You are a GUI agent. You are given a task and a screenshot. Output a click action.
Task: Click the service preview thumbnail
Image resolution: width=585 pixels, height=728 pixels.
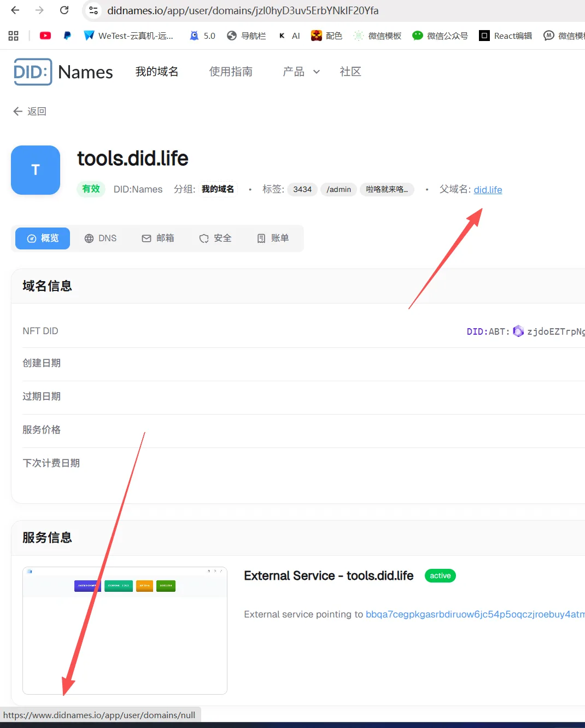point(125,631)
